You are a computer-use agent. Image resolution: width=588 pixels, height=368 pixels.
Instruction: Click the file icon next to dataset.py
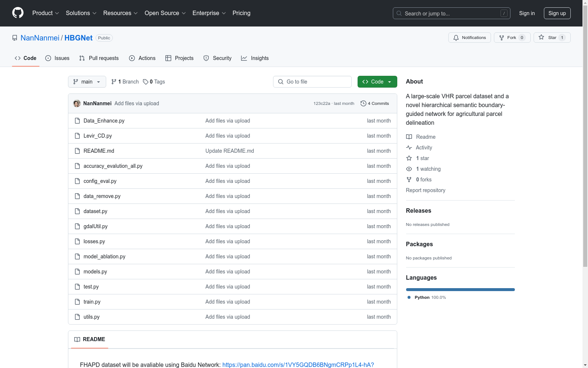(77, 211)
